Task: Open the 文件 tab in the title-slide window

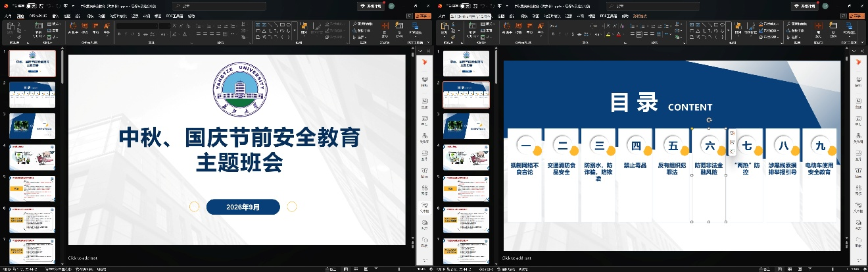Action: click(8, 16)
